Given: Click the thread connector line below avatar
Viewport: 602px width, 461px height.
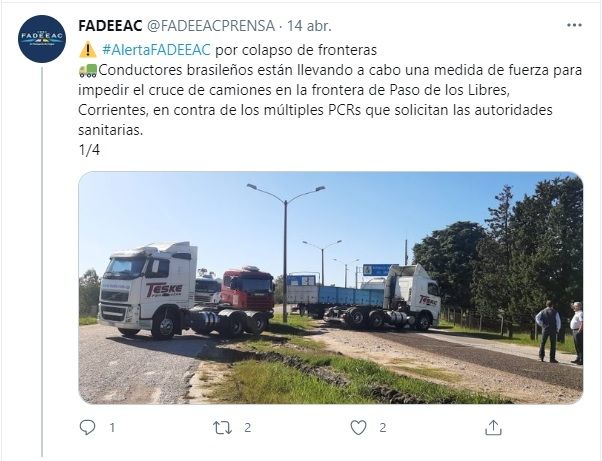Looking at the screenshot, I should pyautogui.click(x=42, y=261).
